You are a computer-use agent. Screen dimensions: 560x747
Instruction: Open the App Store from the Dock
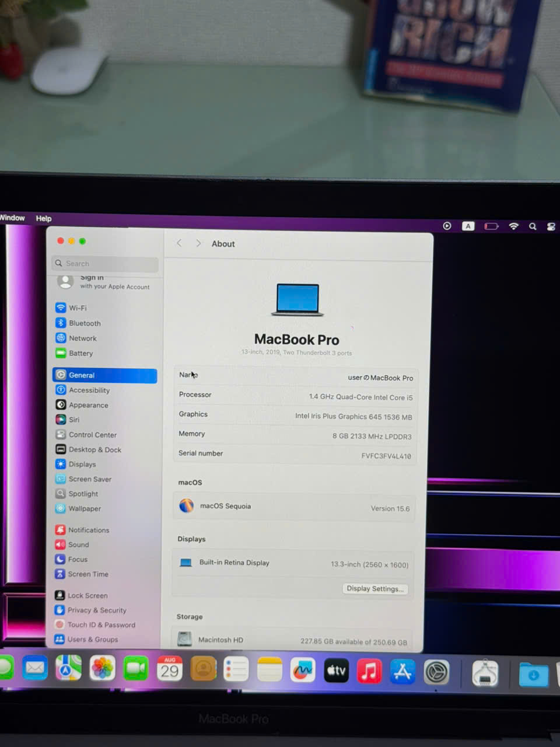[402, 672]
